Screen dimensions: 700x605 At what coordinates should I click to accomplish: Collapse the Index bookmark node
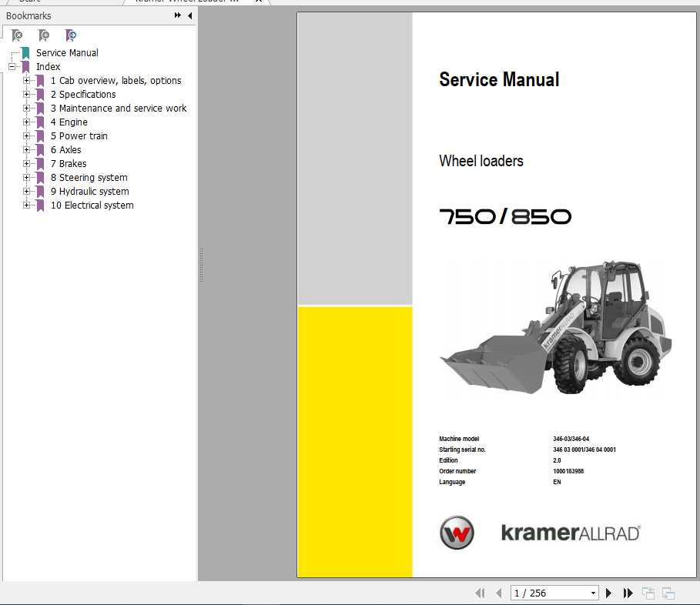pyautogui.click(x=12, y=67)
